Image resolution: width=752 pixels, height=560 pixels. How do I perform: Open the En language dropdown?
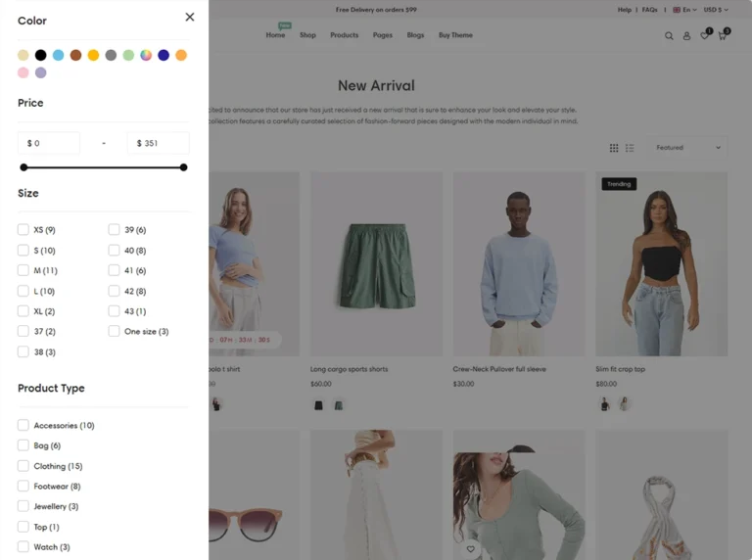pyautogui.click(x=684, y=10)
